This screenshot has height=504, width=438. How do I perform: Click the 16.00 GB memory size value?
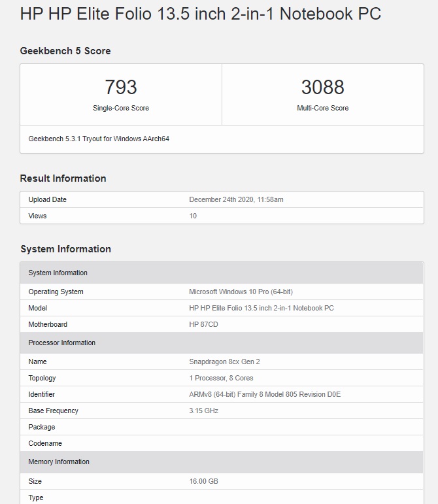[x=203, y=481]
